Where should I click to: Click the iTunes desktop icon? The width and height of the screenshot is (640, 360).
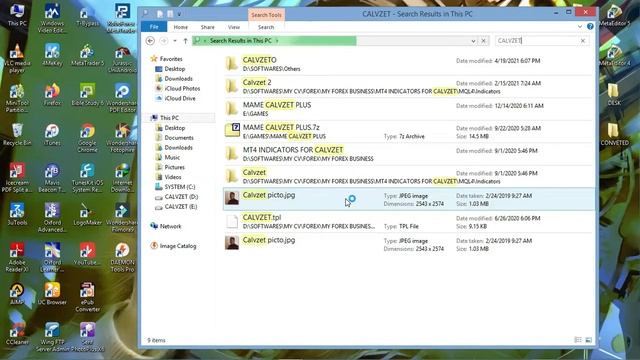[52, 135]
